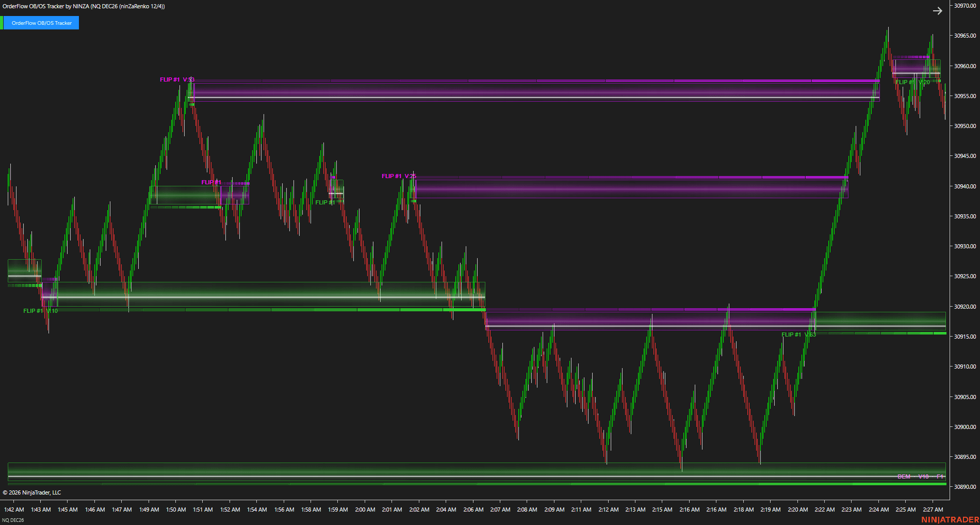Click the 30895.00 price axis label

click(x=965, y=457)
